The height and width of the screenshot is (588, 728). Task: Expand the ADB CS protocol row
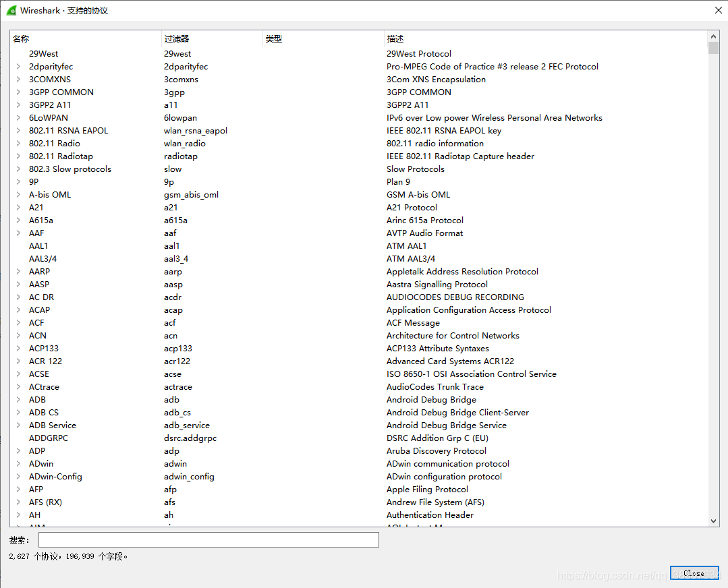point(19,412)
